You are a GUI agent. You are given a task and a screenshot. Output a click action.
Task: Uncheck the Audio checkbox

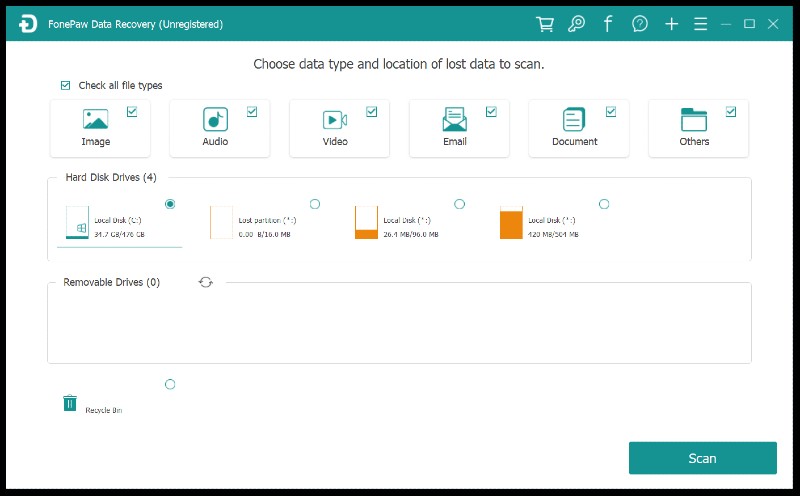pyautogui.click(x=252, y=112)
